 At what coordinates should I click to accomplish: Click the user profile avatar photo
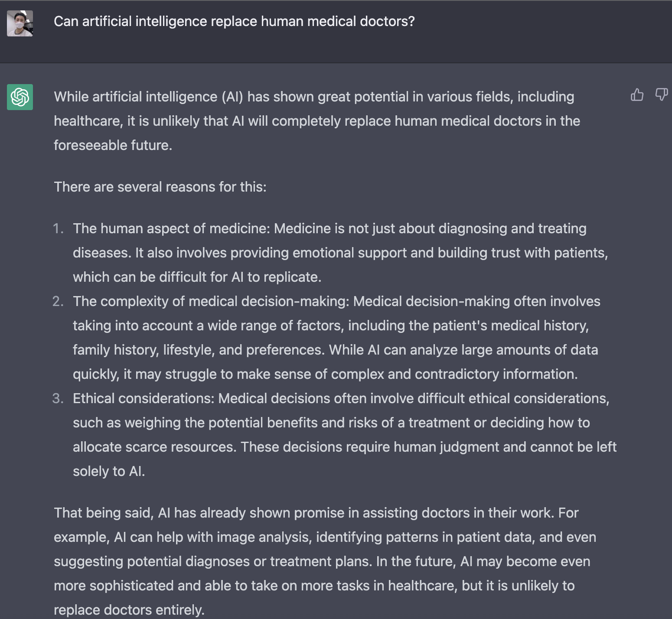coord(20,23)
